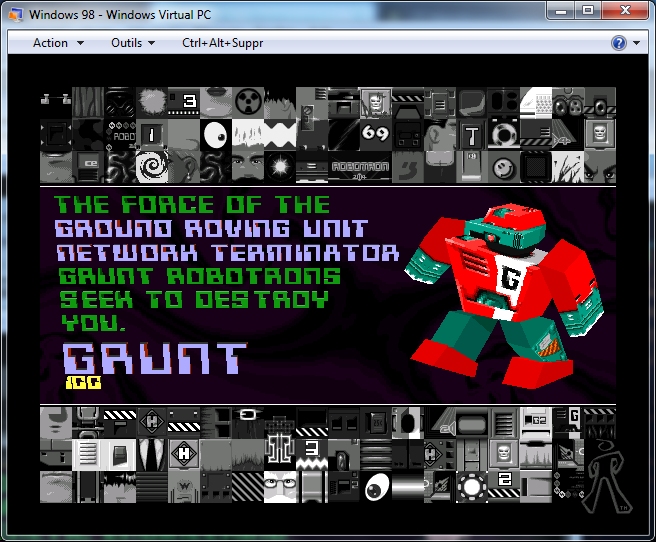Image resolution: width=656 pixels, height=542 pixels.
Task: Click the yellow 100 points value
Action: (83, 383)
